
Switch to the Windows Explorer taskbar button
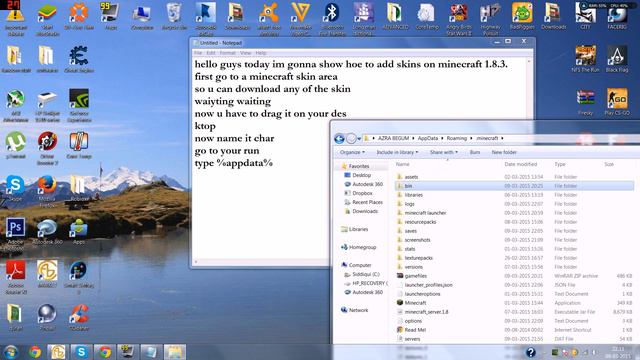pyautogui.click(x=174, y=352)
